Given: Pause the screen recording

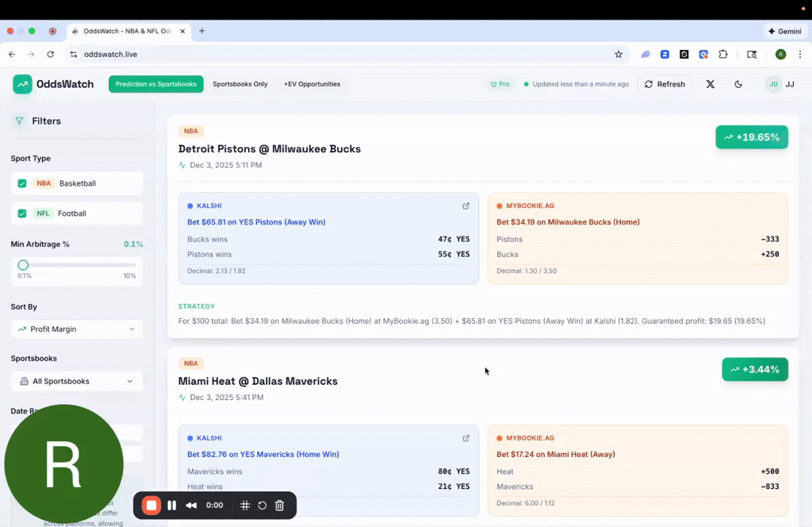Looking at the screenshot, I should point(171,506).
